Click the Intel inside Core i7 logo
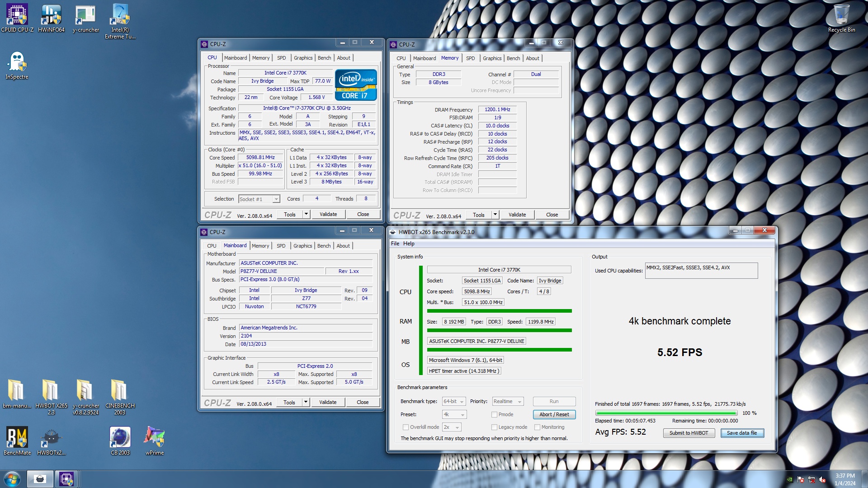The image size is (868, 488). click(x=356, y=85)
